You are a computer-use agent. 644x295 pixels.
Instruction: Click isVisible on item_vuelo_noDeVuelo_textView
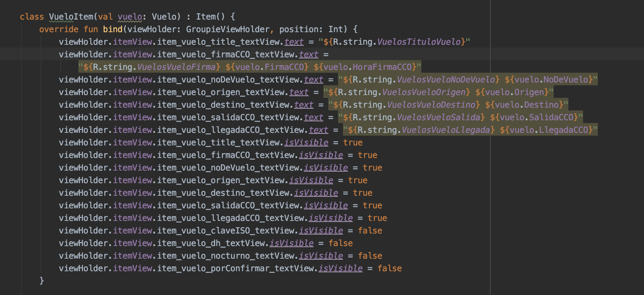(325, 168)
